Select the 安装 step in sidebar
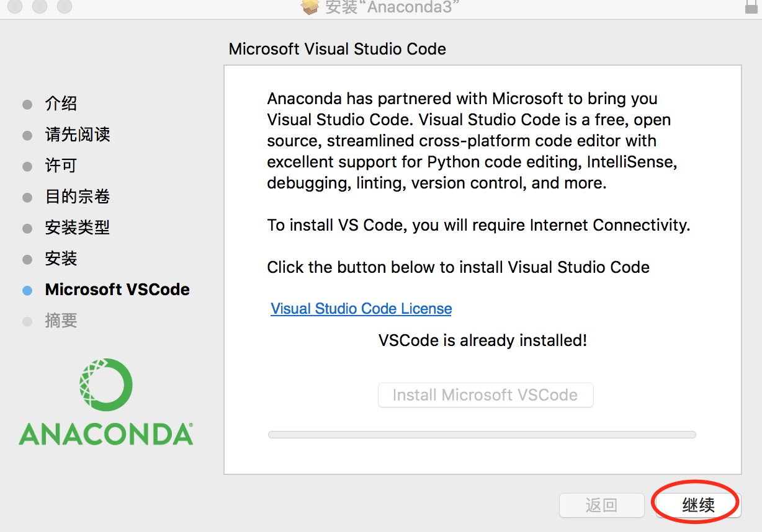This screenshot has height=532, width=762. (61, 259)
